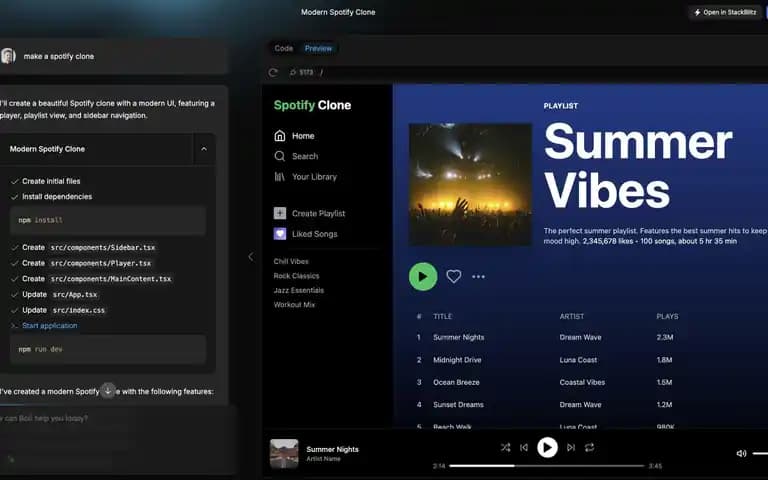
Task: Click the Coastal Vibes artist name
Action: (x=582, y=382)
